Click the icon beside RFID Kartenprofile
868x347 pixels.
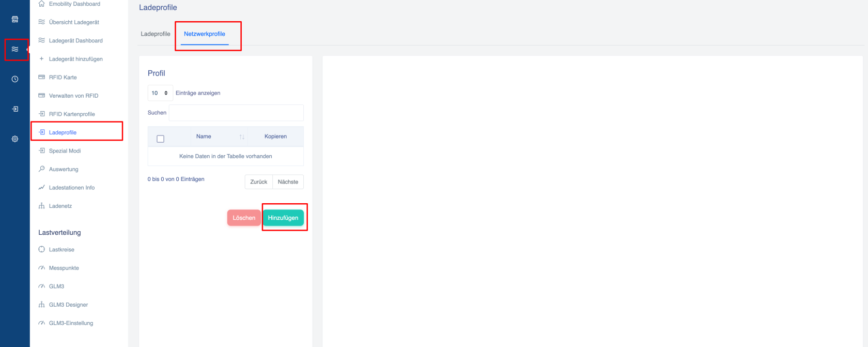(x=42, y=114)
